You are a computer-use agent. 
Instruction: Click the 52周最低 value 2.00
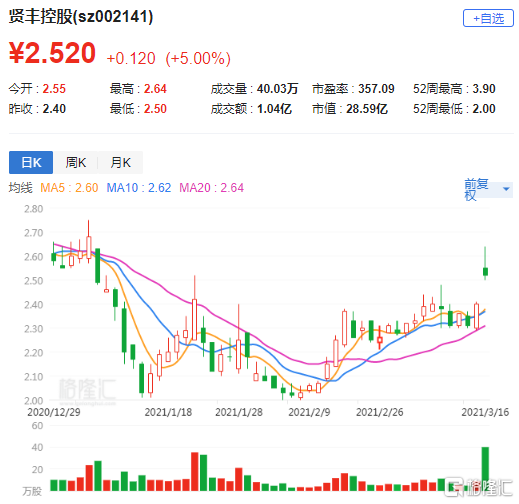(x=484, y=109)
